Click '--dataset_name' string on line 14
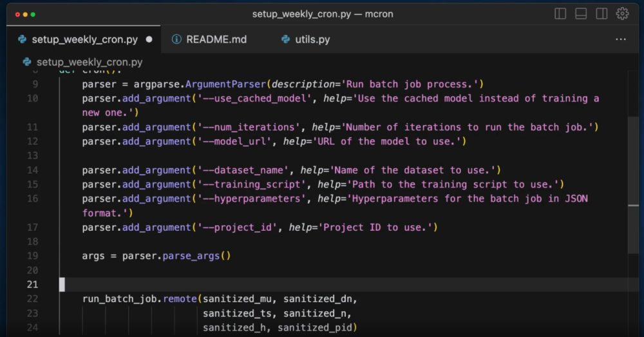Screen dimensions: 644x337 243,170
